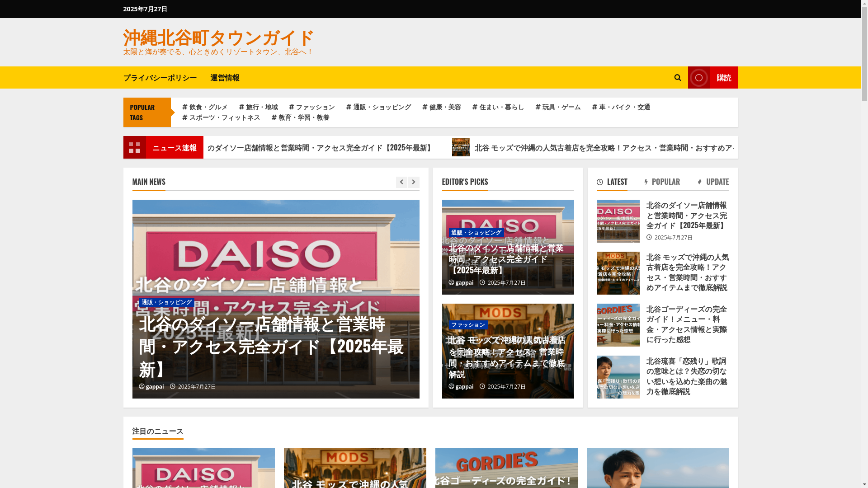Open 北谷琉喜 thumbnail in Latest list
The height and width of the screenshot is (488, 868).
tap(618, 377)
